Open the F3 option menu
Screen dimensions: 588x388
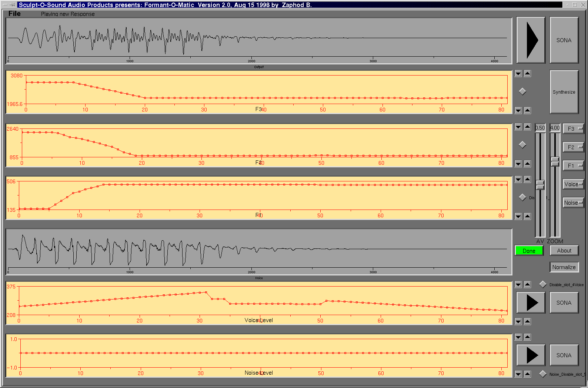pos(573,128)
